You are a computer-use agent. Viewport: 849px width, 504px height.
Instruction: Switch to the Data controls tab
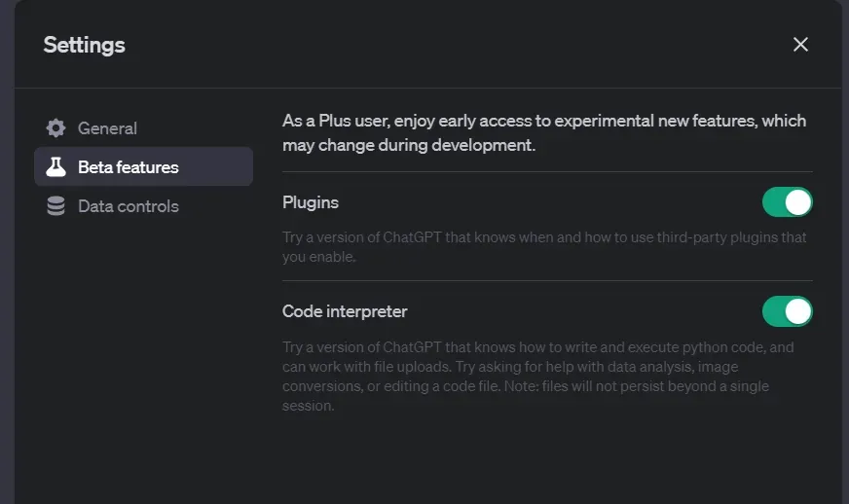(129, 206)
